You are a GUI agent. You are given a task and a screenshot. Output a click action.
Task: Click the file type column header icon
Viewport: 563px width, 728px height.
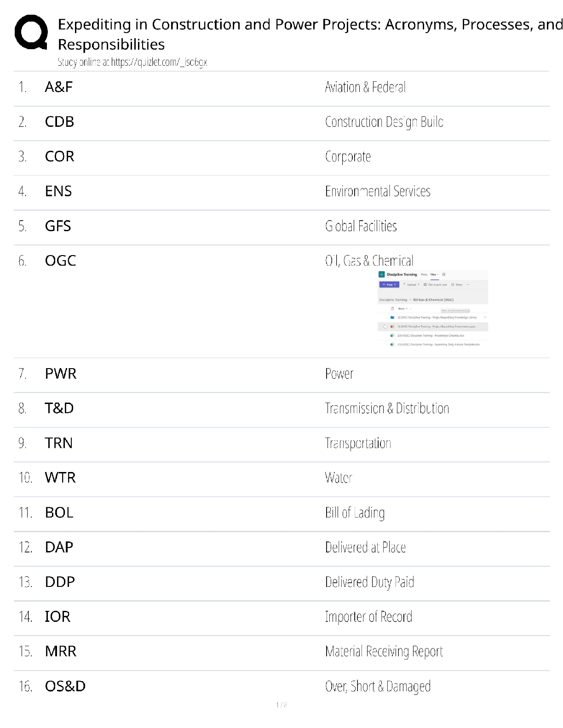pos(392,308)
